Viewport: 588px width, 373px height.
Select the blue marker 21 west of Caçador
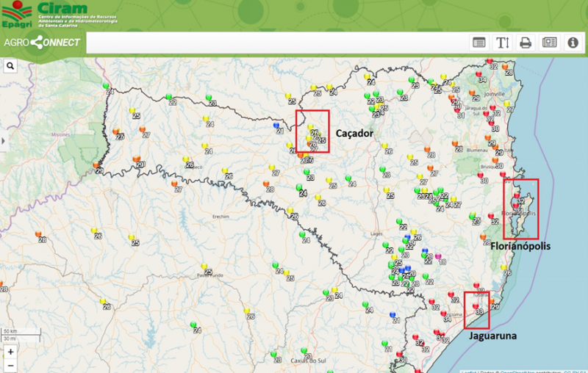tap(276, 125)
